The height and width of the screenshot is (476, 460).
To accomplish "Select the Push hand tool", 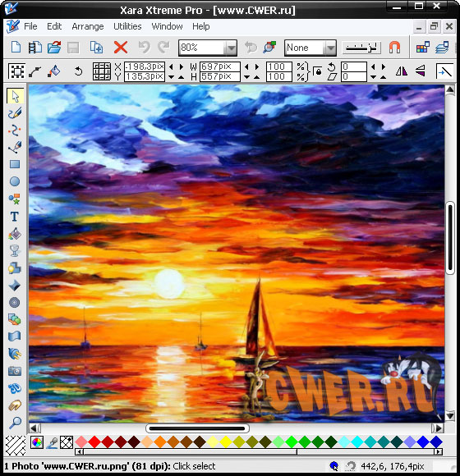I will click(x=15, y=405).
